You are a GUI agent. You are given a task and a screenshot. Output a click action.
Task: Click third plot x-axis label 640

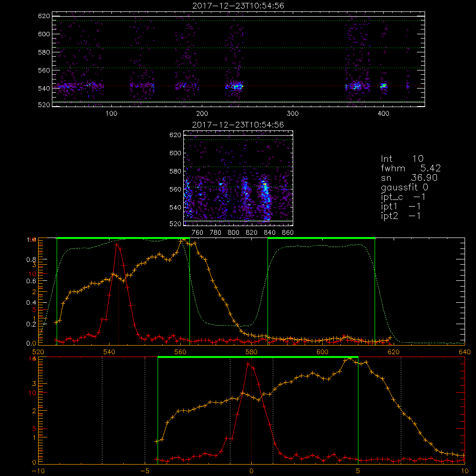465,352
